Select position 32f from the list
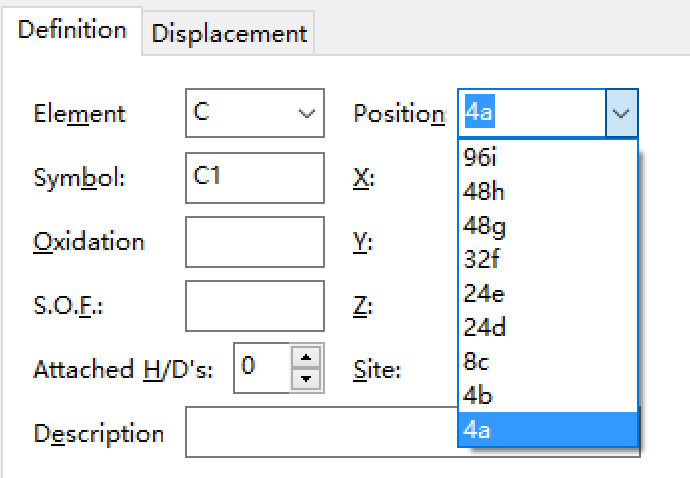 (547, 259)
